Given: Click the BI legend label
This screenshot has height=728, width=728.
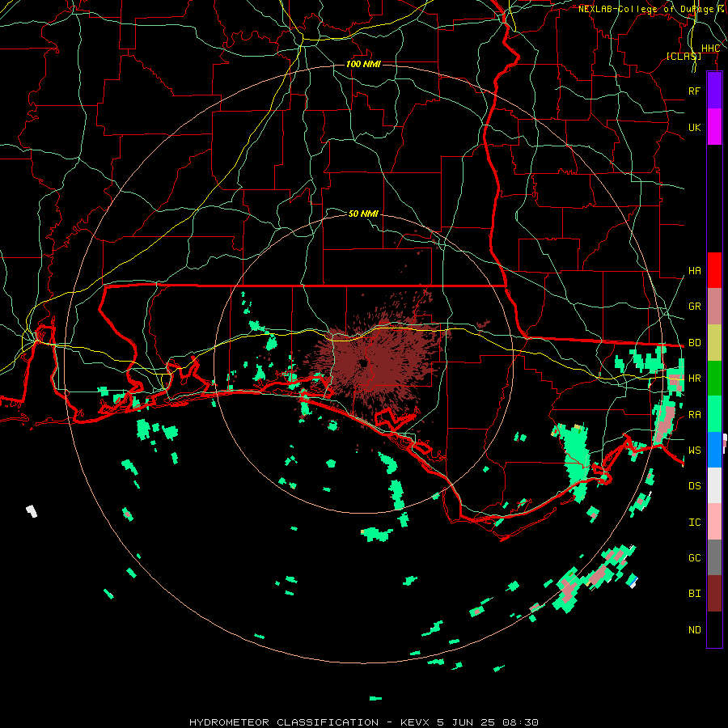Looking at the screenshot, I should (x=694, y=594).
